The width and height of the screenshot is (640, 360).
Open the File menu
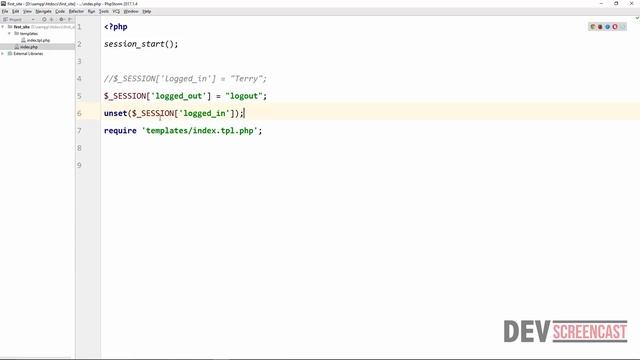(5, 11)
